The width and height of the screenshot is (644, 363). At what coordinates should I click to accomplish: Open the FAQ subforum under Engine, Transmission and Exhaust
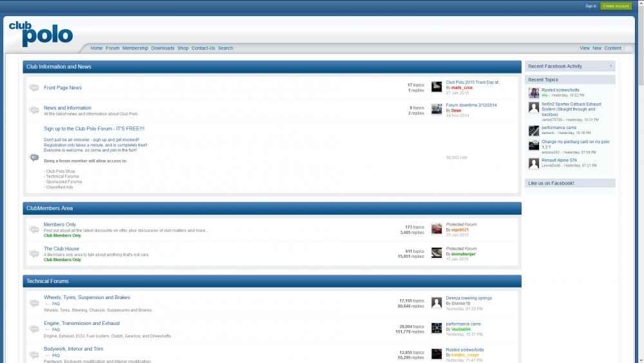pyautogui.click(x=56, y=329)
